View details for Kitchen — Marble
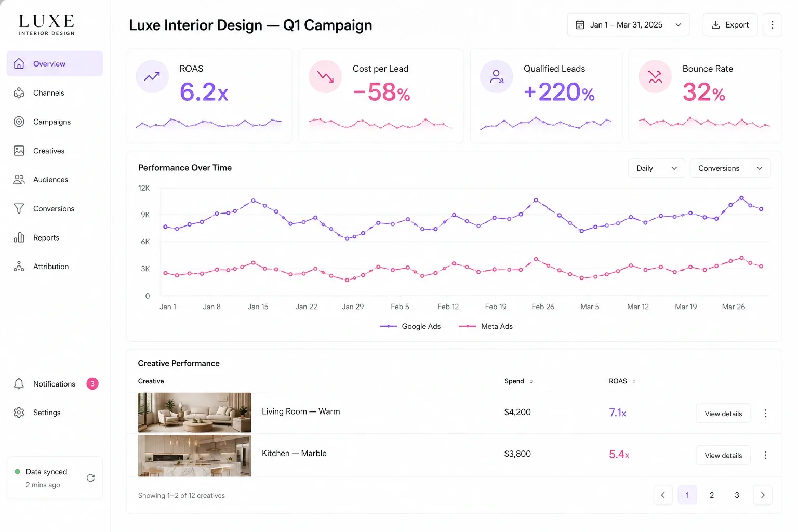Viewport: 798px width, 532px height. (x=723, y=455)
